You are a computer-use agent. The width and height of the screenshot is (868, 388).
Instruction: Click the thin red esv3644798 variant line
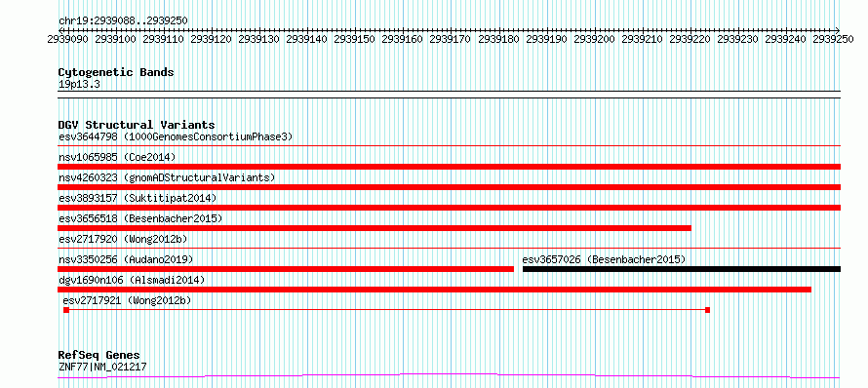click(449, 146)
